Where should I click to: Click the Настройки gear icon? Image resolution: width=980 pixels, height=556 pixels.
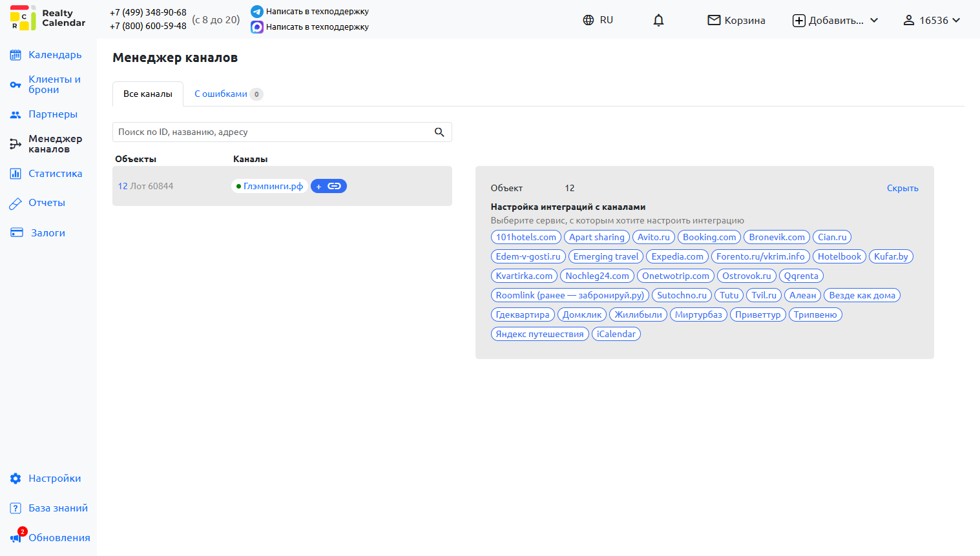click(16, 479)
